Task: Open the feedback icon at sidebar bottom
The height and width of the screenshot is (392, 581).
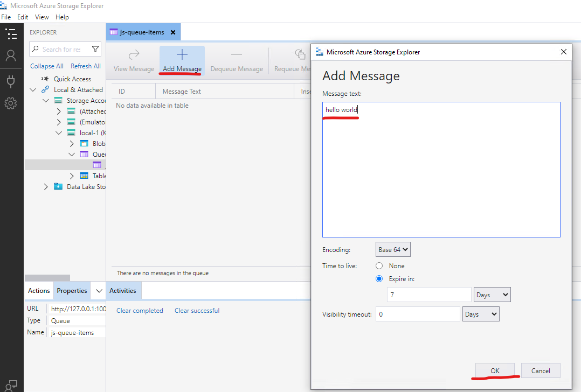Action: coord(11,386)
